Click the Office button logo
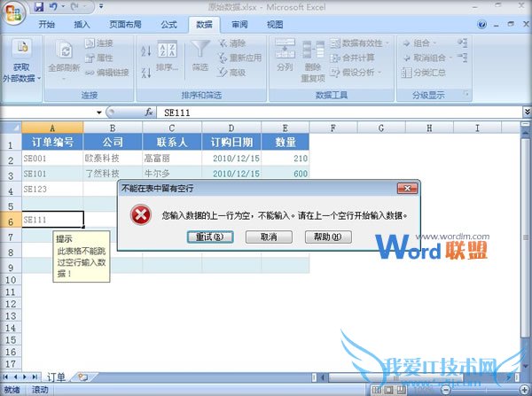The height and width of the screenshot is (396, 532). click(14, 13)
